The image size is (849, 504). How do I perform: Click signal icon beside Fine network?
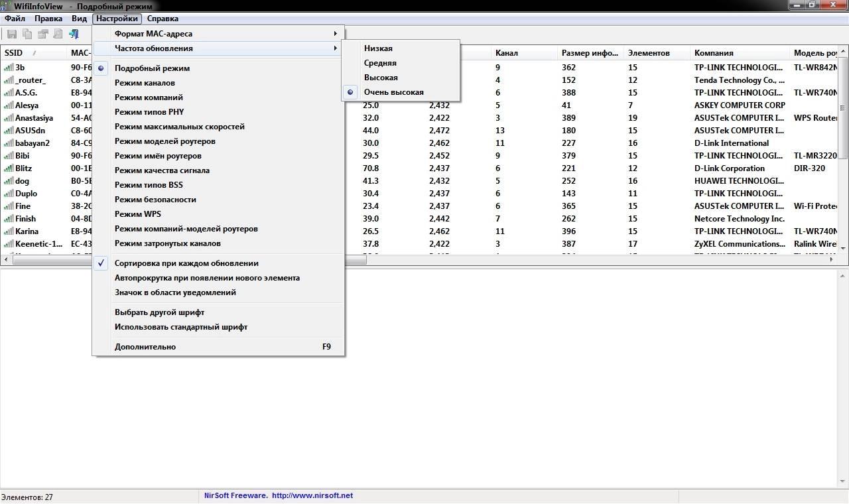pyautogui.click(x=8, y=206)
